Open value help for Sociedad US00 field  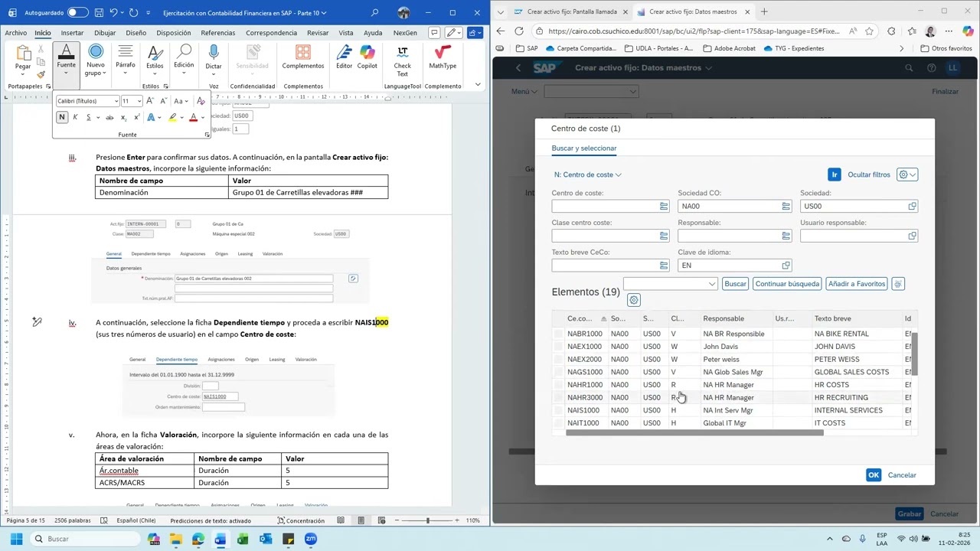pos(912,206)
